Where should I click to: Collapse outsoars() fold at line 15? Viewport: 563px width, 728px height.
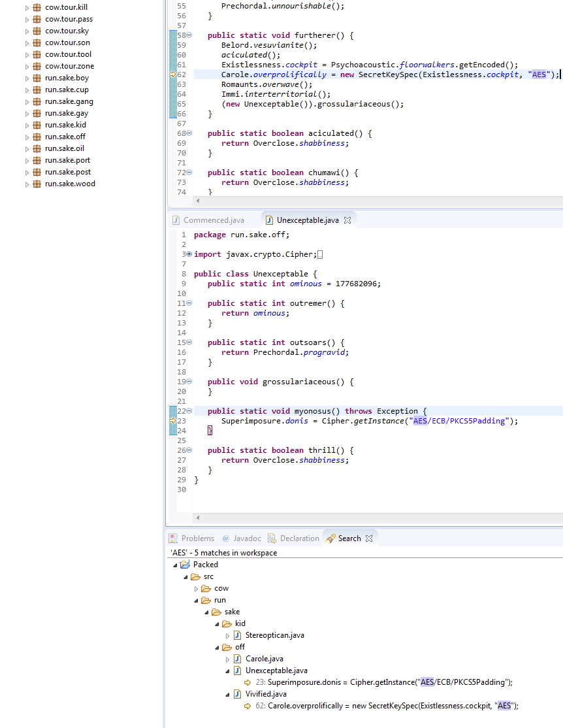189,342
